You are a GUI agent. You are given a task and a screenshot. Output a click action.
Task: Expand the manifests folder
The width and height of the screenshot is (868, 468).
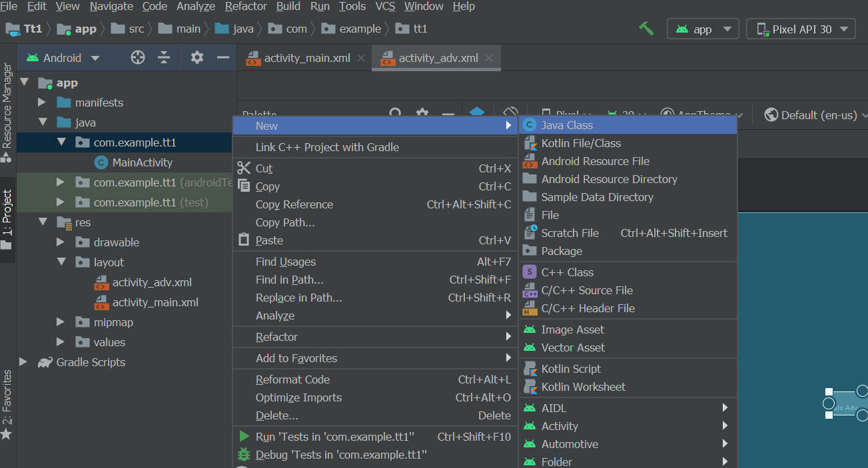coord(42,103)
